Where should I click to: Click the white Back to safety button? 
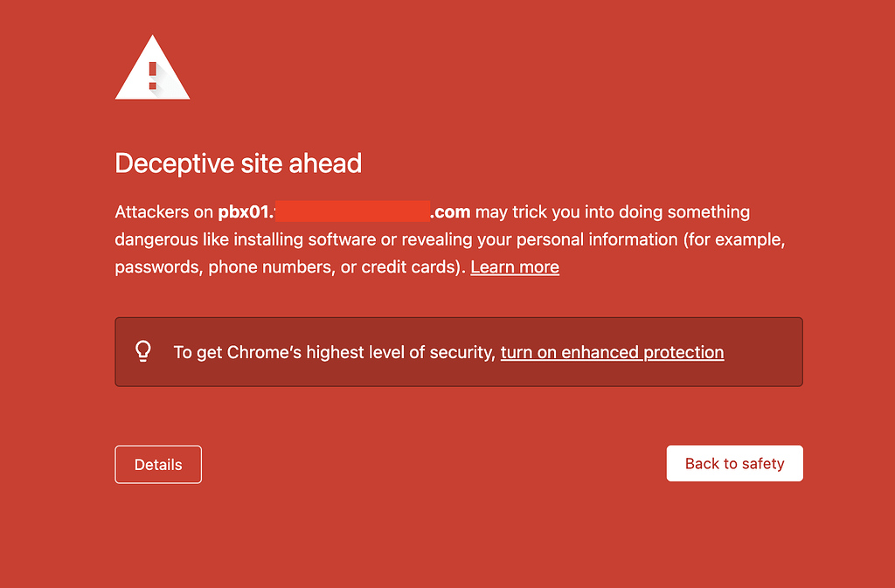tap(734, 463)
